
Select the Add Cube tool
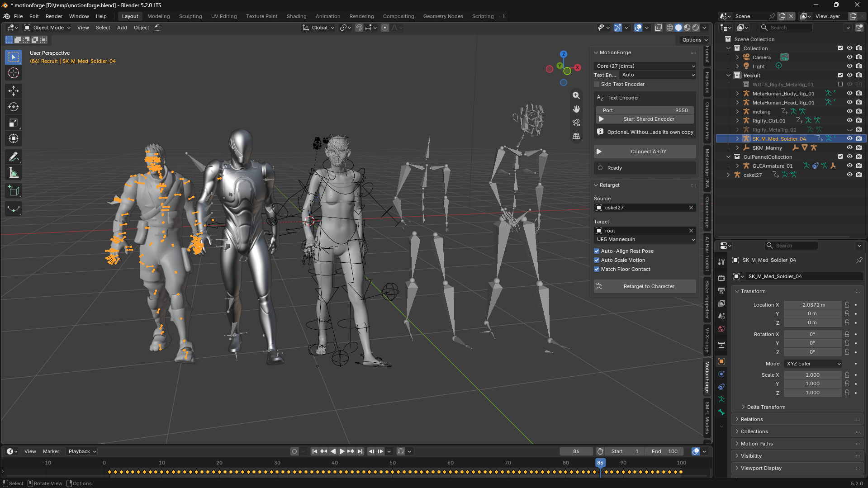tap(14, 191)
